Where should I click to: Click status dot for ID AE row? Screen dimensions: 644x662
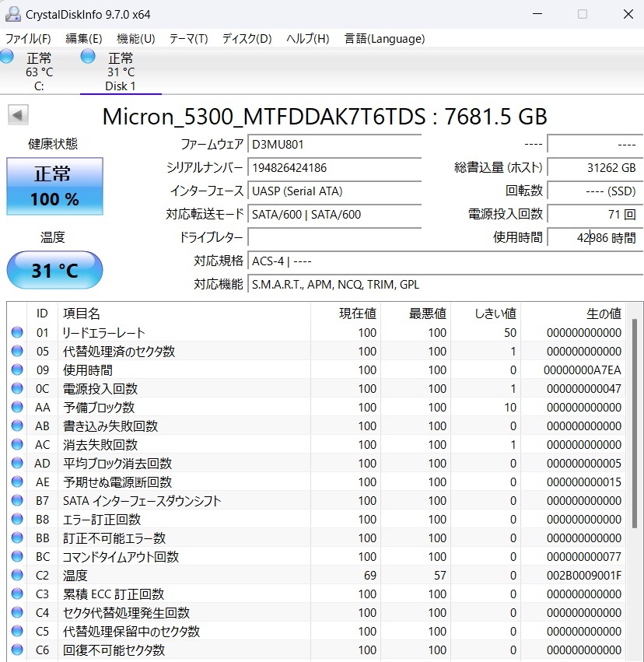click(x=17, y=482)
